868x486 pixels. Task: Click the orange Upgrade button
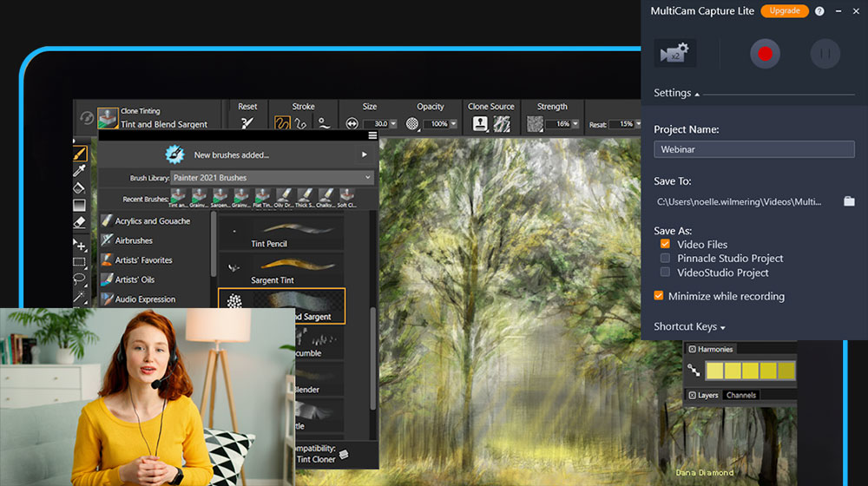pos(784,11)
